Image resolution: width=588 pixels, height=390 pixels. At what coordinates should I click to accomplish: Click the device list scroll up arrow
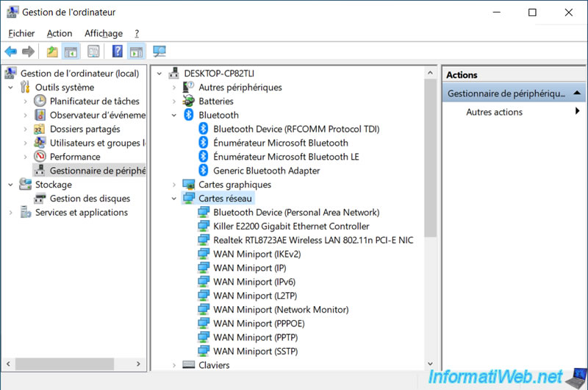tap(430, 73)
